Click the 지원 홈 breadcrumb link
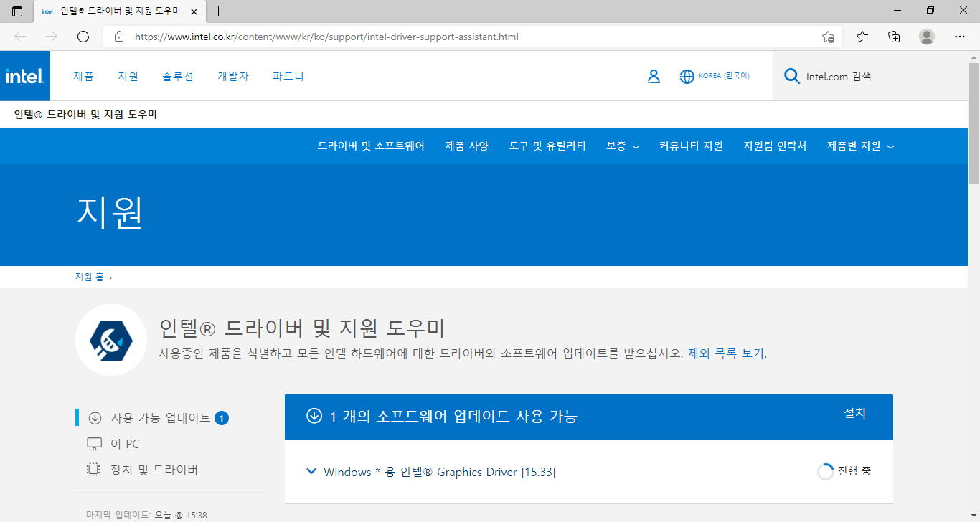980x522 pixels. tap(90, 277)
